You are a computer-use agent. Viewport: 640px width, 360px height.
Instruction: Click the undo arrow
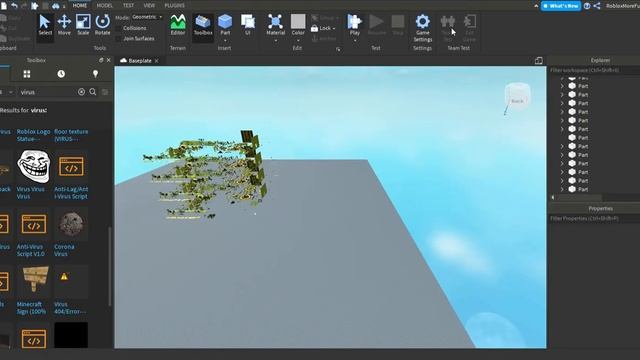tap(14, 5)
